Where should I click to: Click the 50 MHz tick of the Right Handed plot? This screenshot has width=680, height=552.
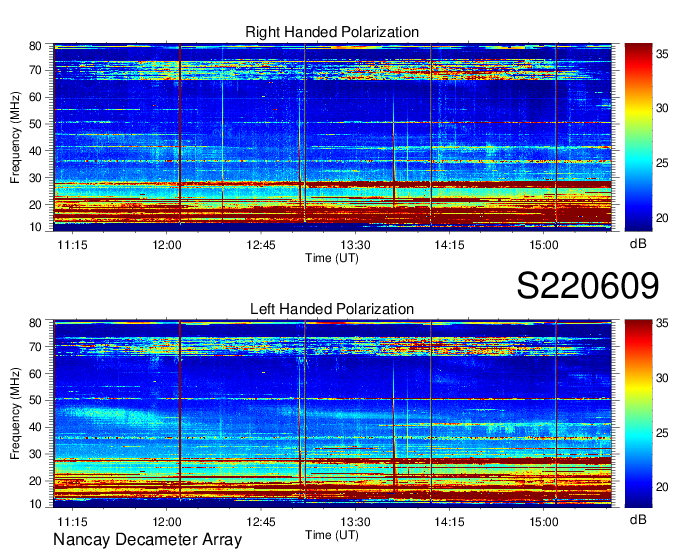click(x=35, y=124)
